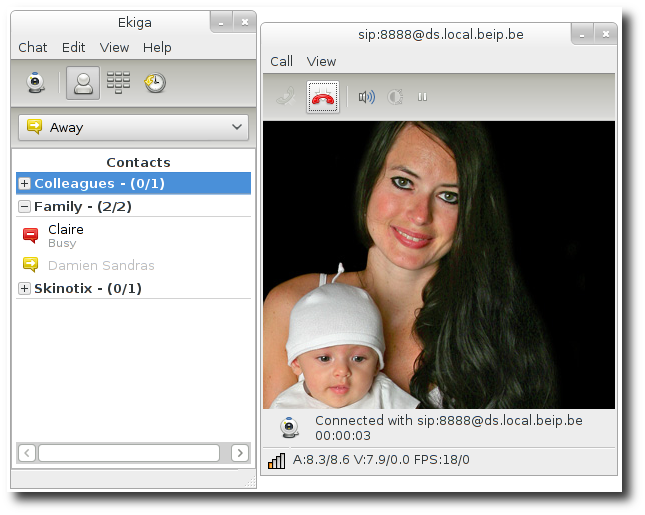
Task: Open video color settings icon
Action: pos(395,97)
